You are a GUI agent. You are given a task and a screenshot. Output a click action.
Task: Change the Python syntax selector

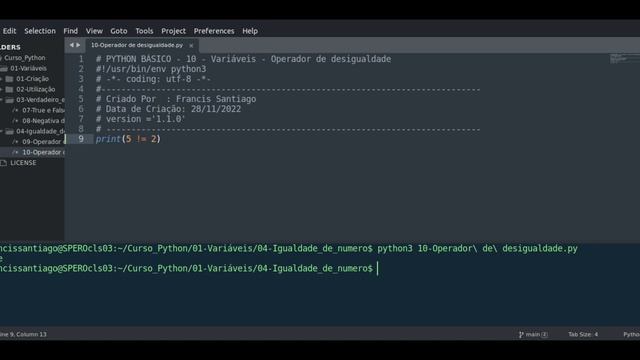tap(631, 334)
